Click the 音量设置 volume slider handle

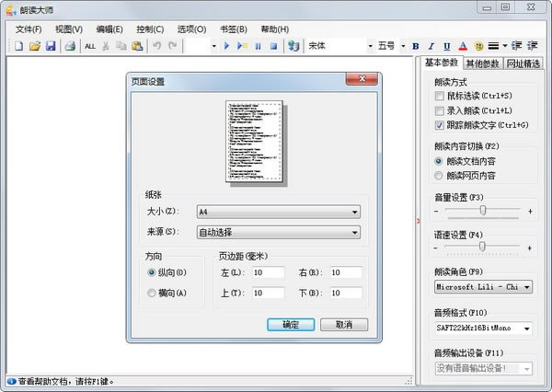click(483, 211)
